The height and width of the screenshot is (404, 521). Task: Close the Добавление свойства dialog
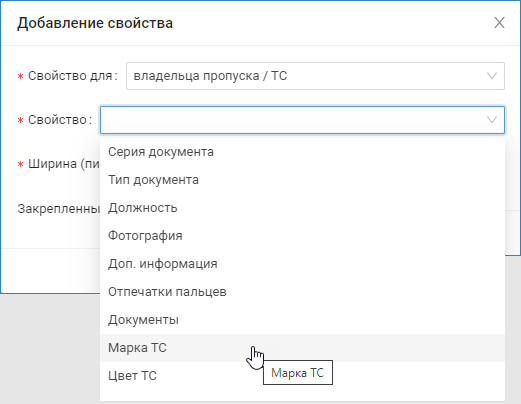click(499, 23)
